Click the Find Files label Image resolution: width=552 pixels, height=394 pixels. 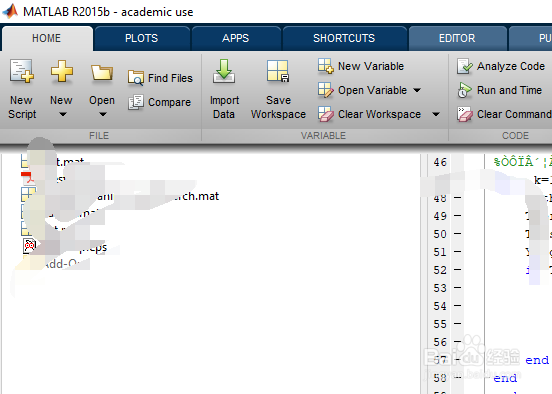[170, 78]
